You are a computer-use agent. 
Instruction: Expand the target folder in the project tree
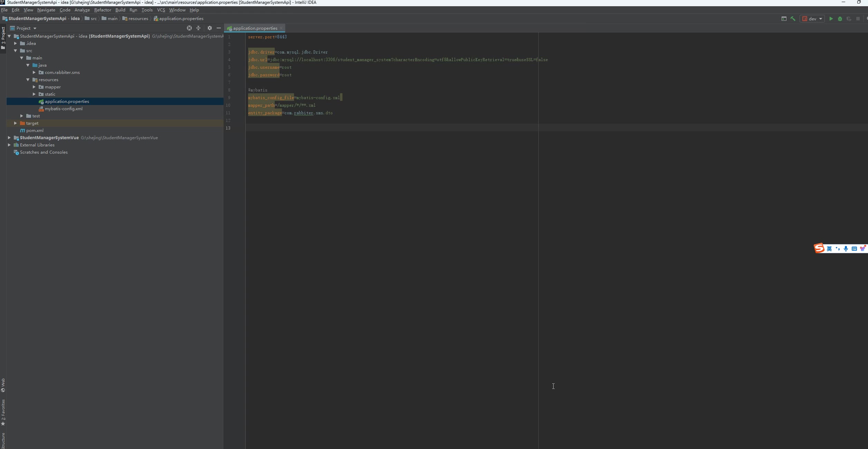(x=16, y=123)
